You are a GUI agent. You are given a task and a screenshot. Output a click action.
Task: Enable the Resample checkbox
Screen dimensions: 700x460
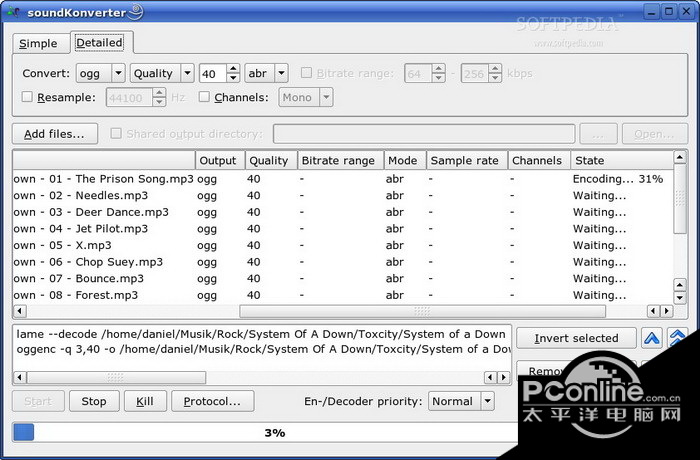(x=27, y=97)
